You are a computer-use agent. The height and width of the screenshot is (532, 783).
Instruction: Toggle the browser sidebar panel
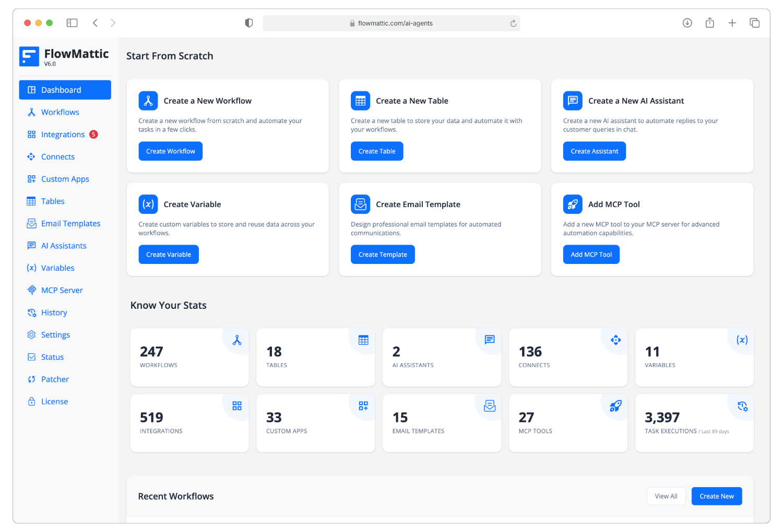pyautogui.click(x=72, y=22)
